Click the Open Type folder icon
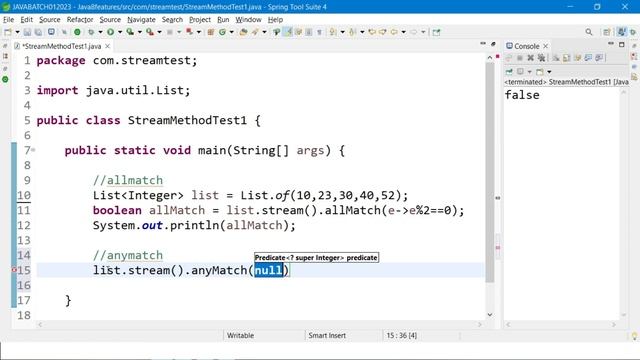 (243, 32)
